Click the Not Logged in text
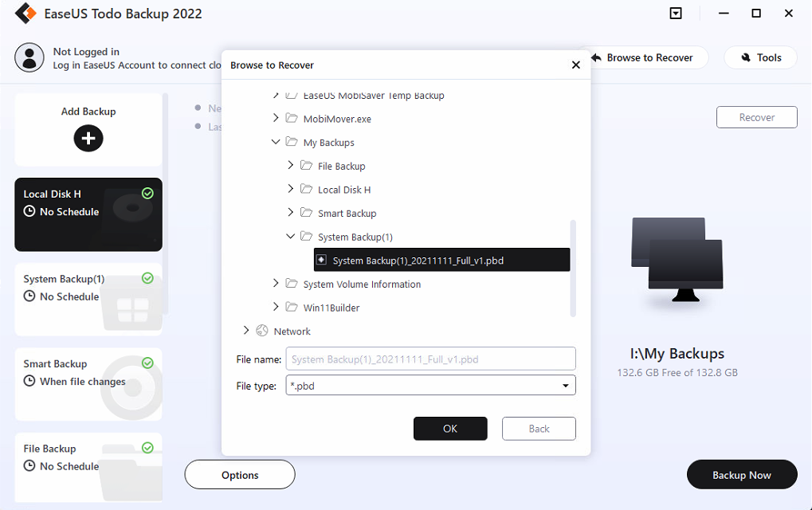The width and height of the screenshot is (812, 510). coord(86,51)
